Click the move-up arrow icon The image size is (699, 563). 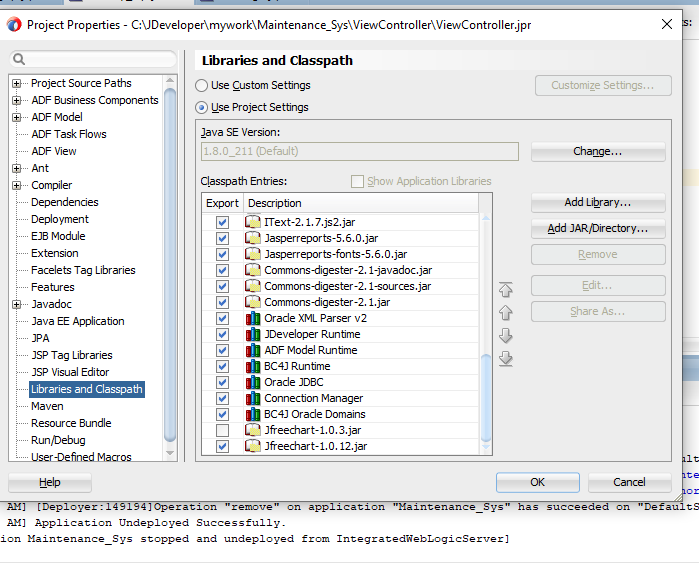[505, 313]
